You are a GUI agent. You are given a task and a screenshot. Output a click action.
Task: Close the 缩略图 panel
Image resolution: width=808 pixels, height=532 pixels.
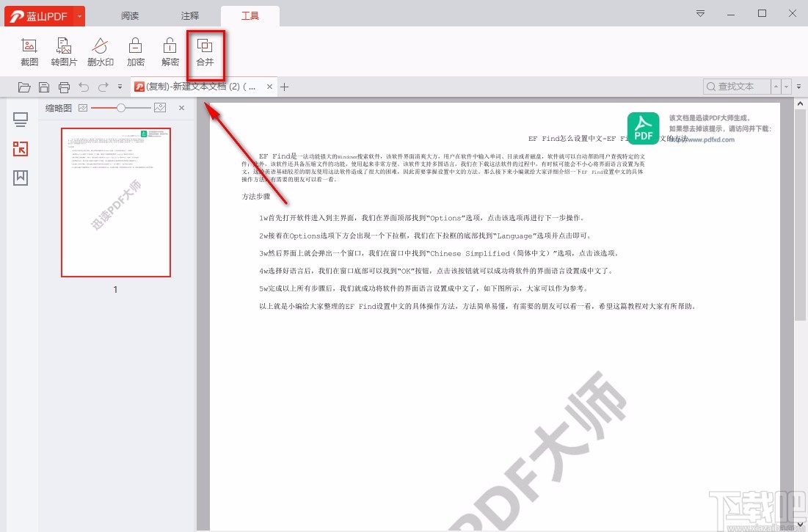point(181,108)
